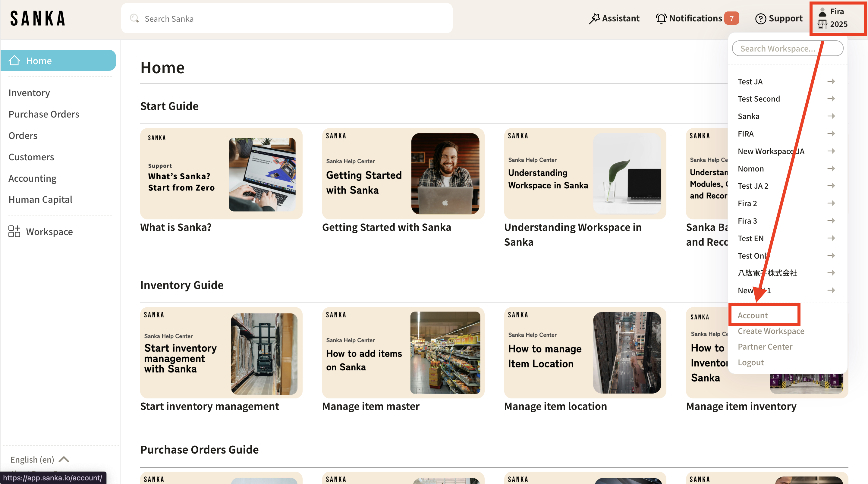Click the arrow next to Test JA
This screenshot has width=868, height=484.
831,82
